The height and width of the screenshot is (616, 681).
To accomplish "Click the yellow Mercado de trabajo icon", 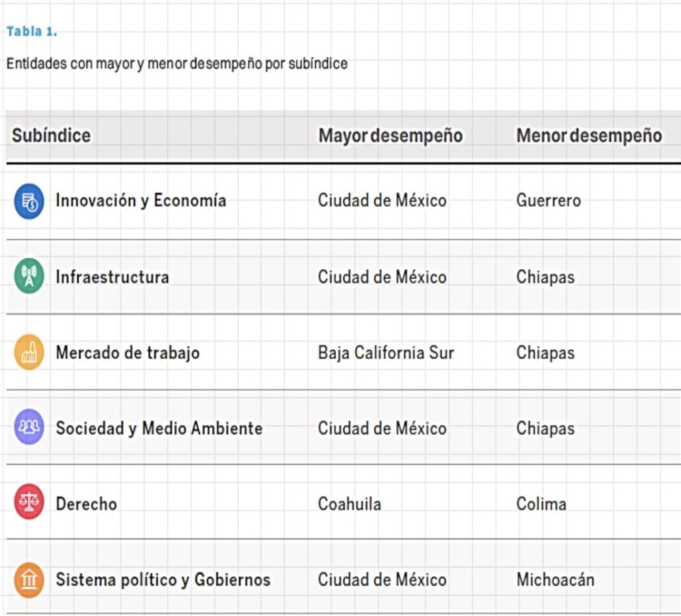I will [29, 352].
